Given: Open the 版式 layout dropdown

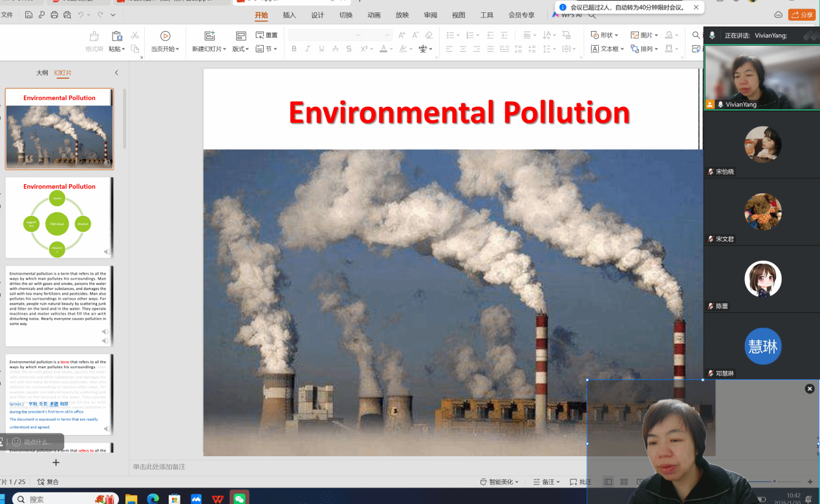Looking at the screenshot, I should (241, 48).
